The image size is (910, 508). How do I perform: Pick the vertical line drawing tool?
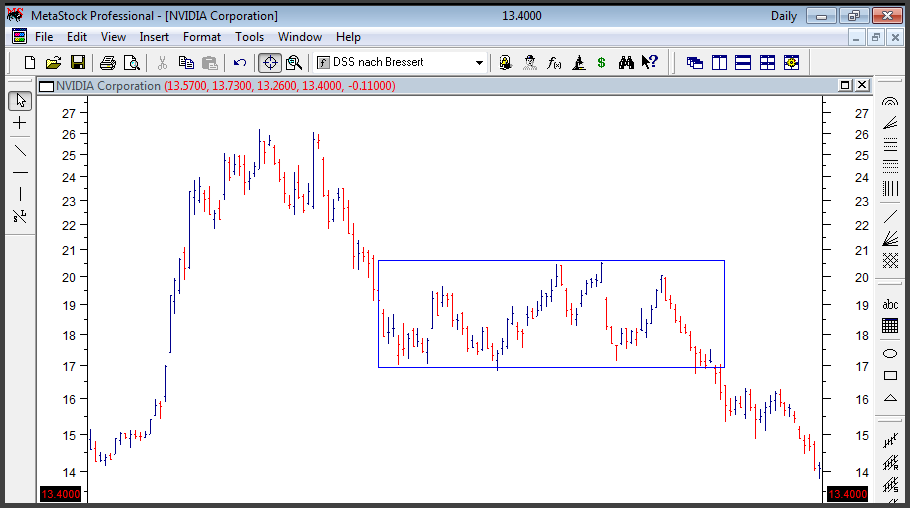pos(20,194)
